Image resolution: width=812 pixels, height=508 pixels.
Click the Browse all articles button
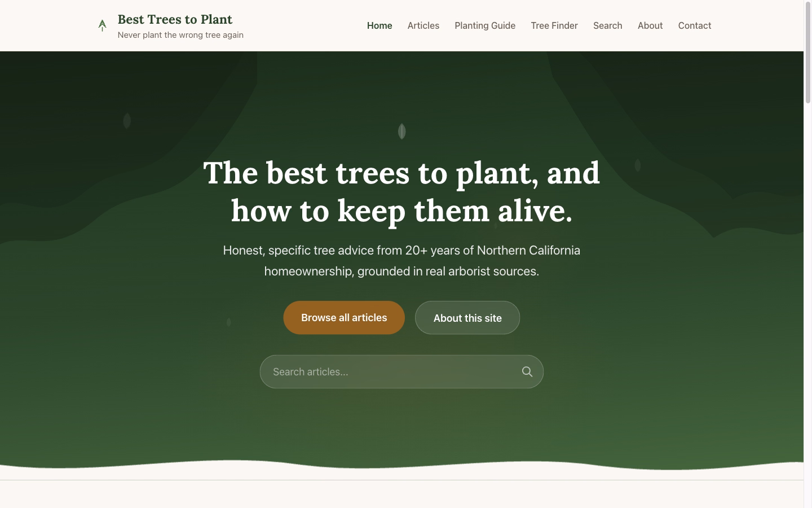click(x=344, y=318)
